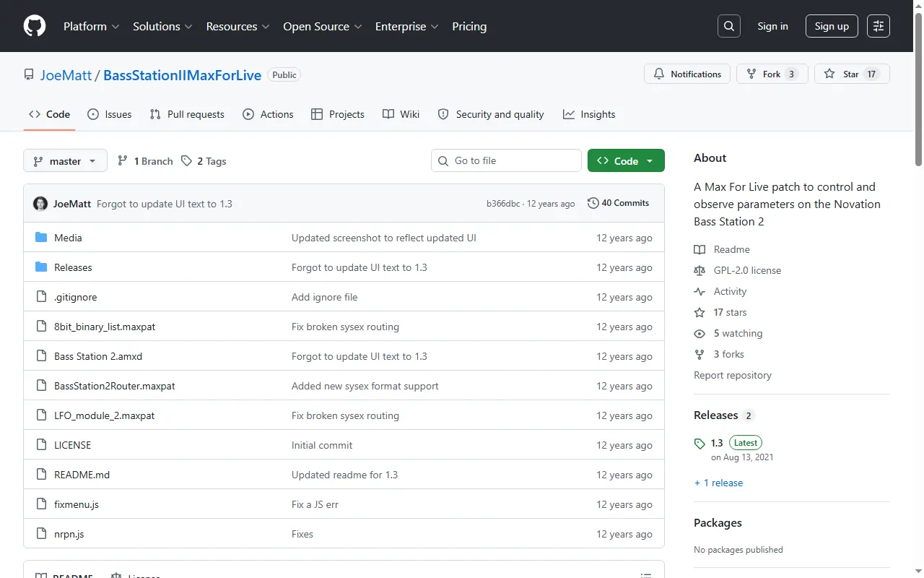View the 2 Tags link
This screenshot has width=924, height=578.
(x=204, y=161)
